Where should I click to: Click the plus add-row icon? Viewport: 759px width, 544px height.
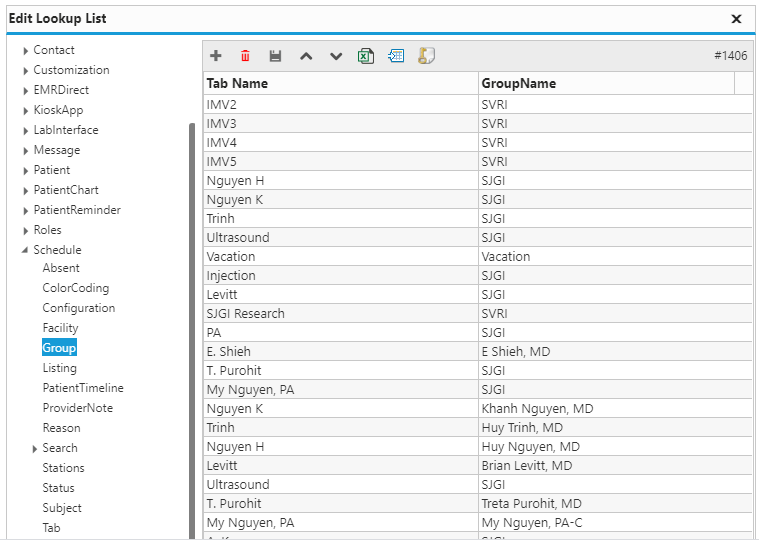[x=216, y=56]
